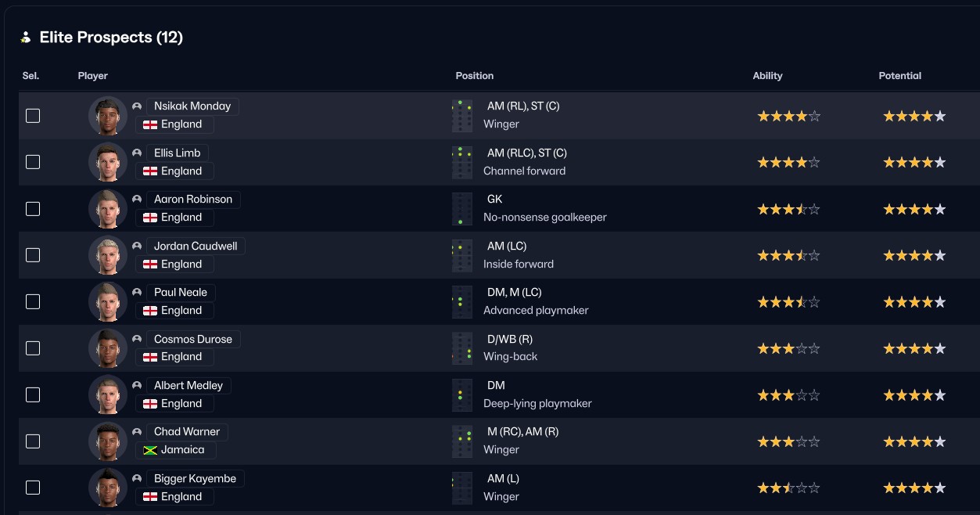Click the England flag under Jordan Caudwell
The width and height of the screenshot is (980, 515).
pos(150,264)
